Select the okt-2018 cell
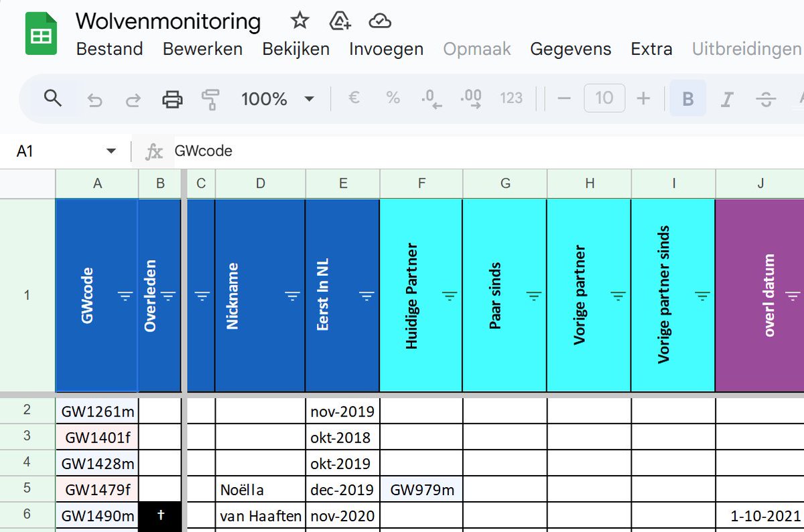Viewport: 804px width, 532px height. coord(342,437)
